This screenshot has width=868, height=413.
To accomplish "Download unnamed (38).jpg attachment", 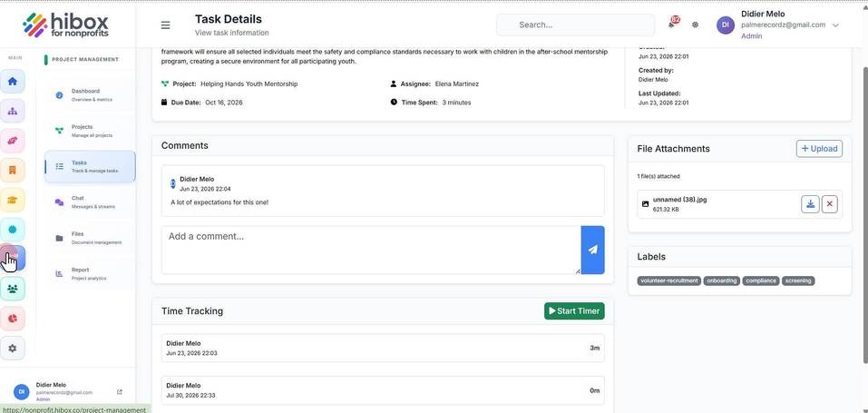I will (811, 204).
